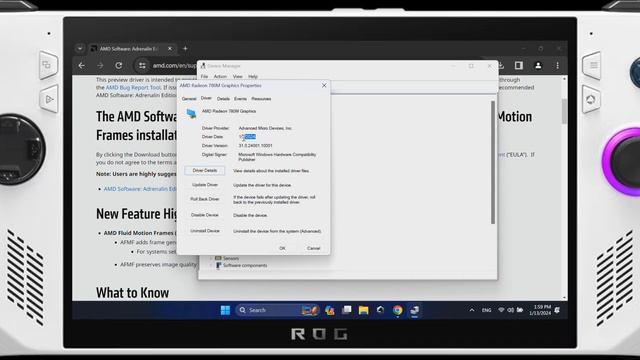This screenshot has width=640, height=360.
Task: Click battery status tray icon
Action: tap(520, 310)
